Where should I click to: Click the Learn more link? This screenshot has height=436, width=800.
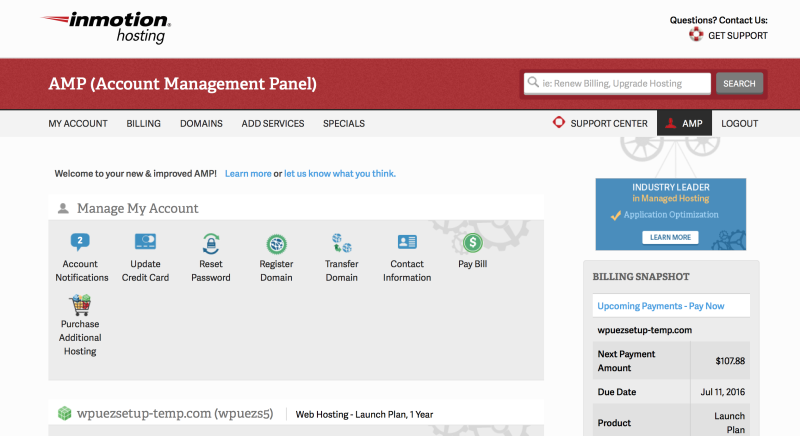pyautogui.click(x=248, y=173)
